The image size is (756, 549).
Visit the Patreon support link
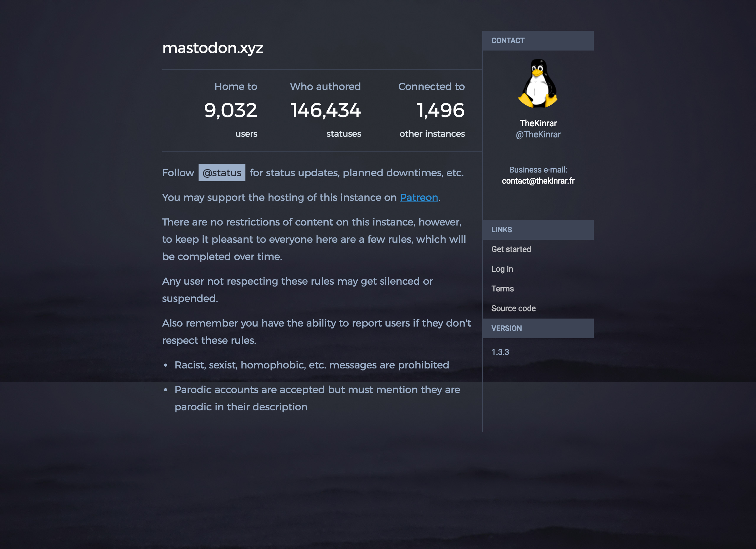point(419,197)
